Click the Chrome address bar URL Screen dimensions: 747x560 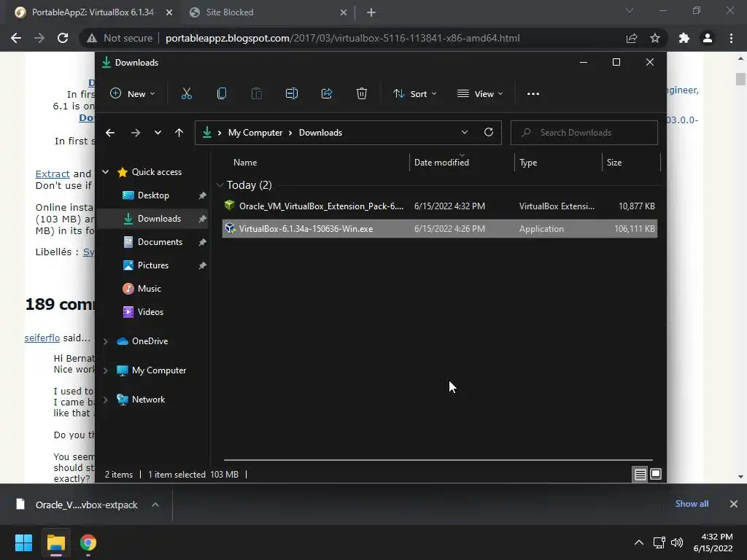[343, 38]
